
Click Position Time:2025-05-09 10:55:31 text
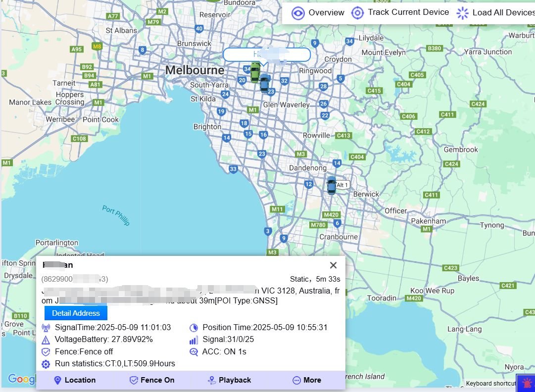click(265, 328)
